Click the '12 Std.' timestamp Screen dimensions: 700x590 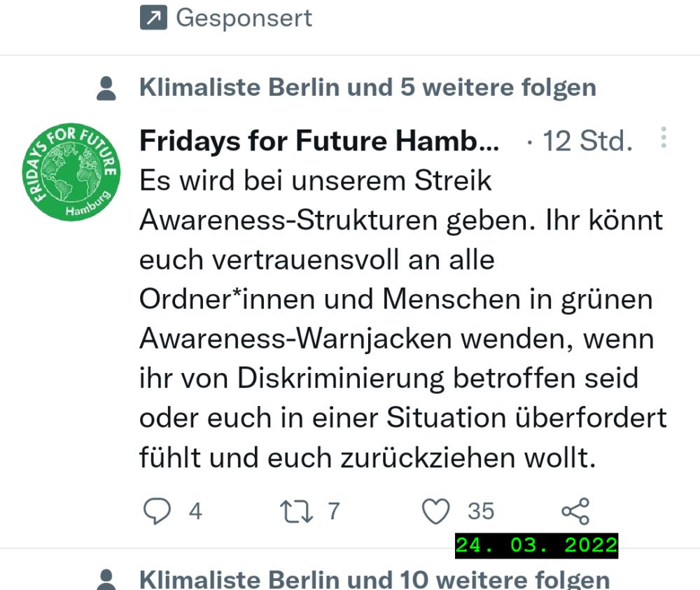pos(587,141)
